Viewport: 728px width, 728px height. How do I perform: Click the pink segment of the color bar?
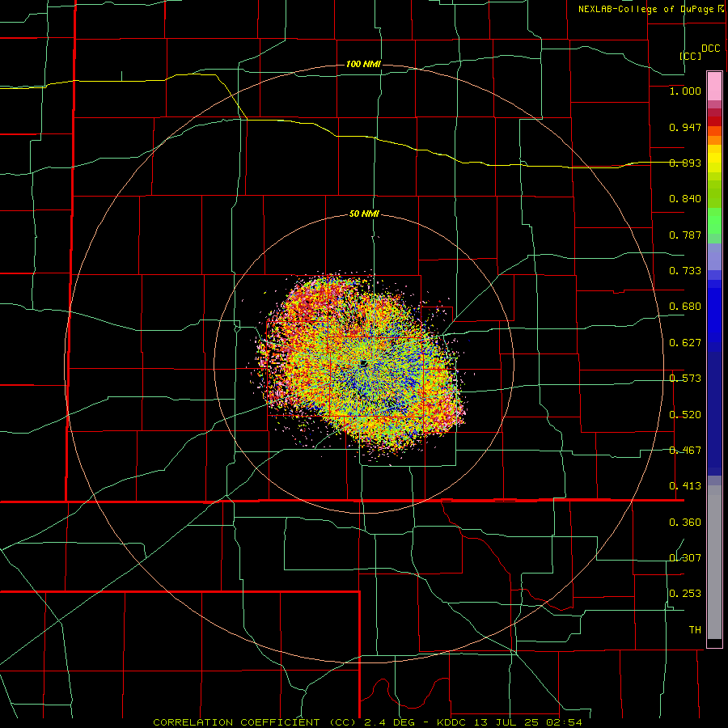pos(714,87)
